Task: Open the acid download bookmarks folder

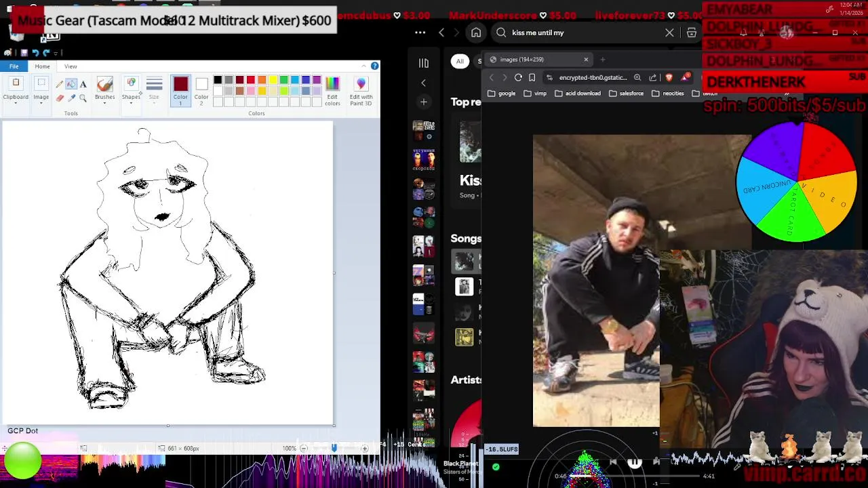Action: click(578, 94)
